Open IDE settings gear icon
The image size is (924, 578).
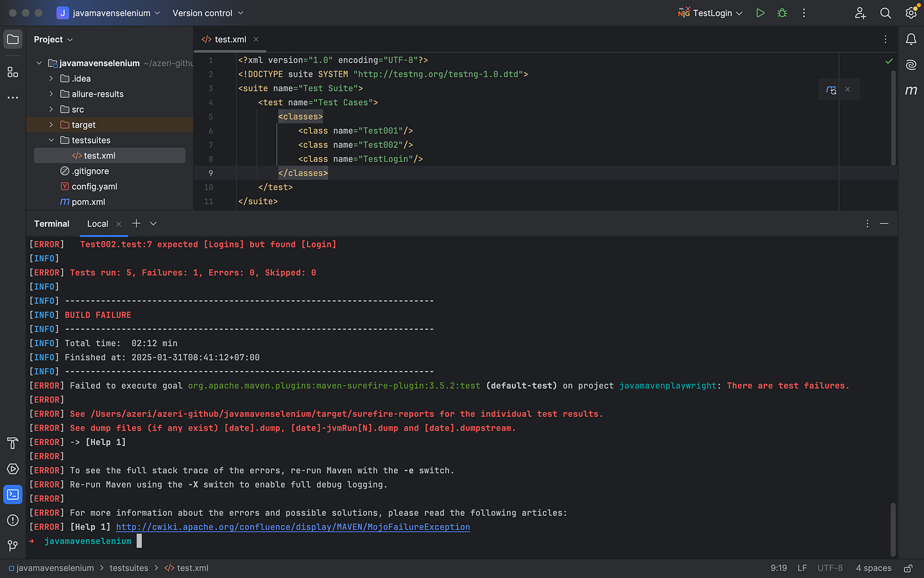911,13
